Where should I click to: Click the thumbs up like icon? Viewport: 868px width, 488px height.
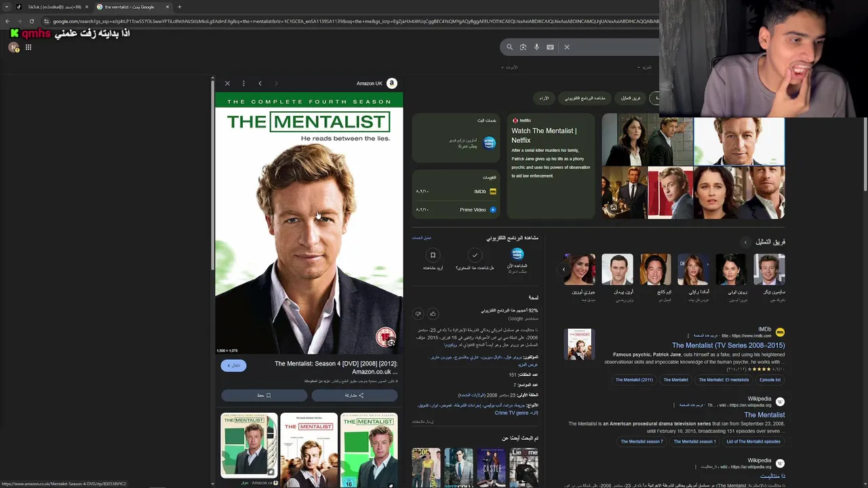[x=433, y=314]
